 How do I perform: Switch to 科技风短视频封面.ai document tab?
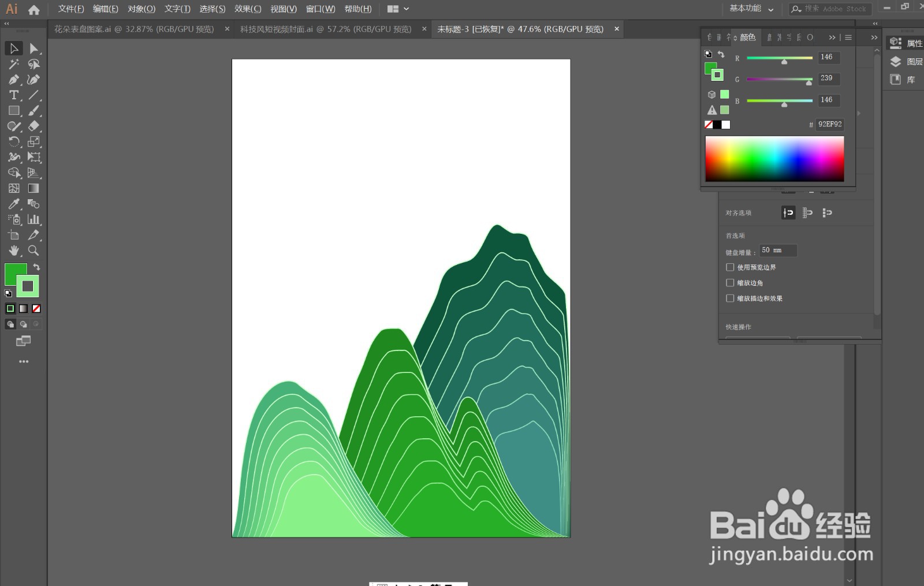(326, 29)
